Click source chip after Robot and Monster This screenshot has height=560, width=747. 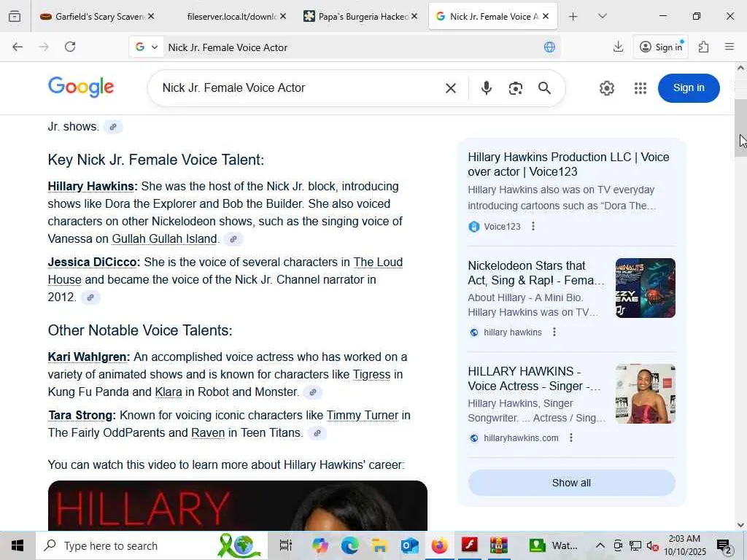(x=313, y=392)
